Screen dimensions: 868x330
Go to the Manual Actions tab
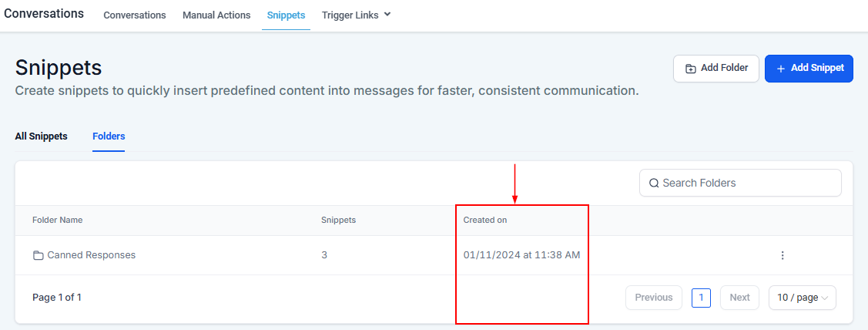click(x=216, y=15)
